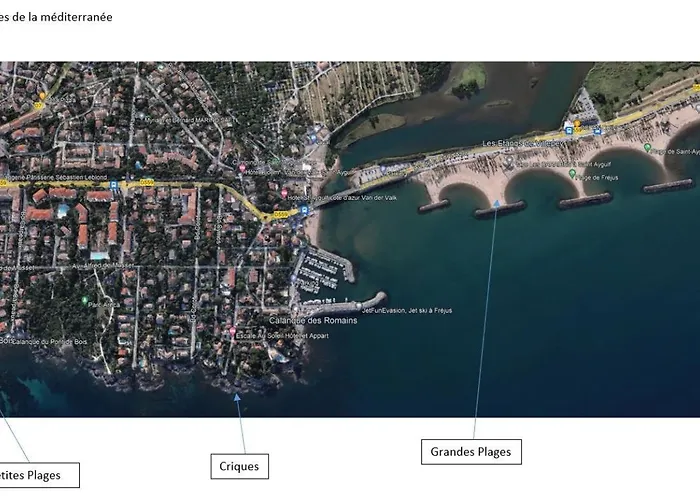Click the 'de la méditerranée' heading text
Screen dimensions: 700x500
coord(62,17)
